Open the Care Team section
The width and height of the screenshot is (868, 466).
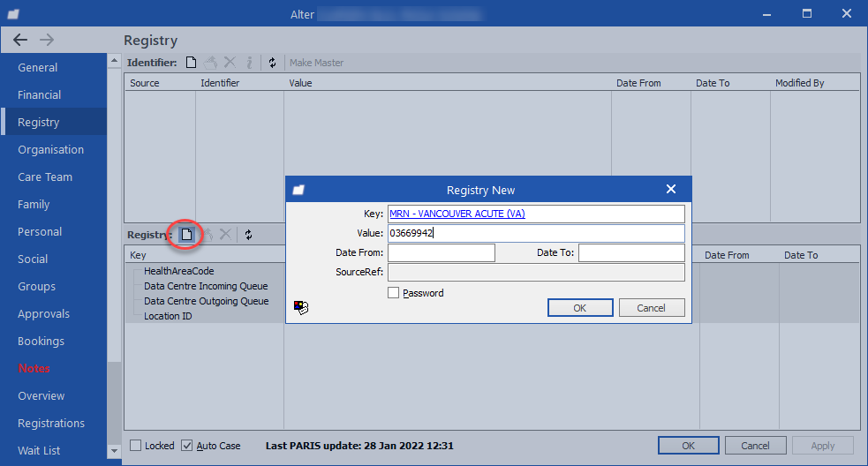[45, 177]
